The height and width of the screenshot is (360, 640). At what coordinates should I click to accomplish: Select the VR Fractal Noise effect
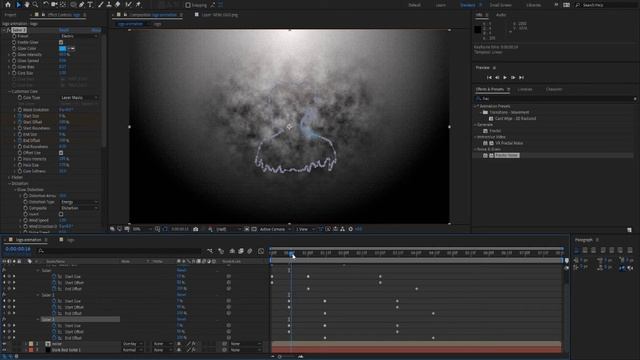[x=509, y=143]
